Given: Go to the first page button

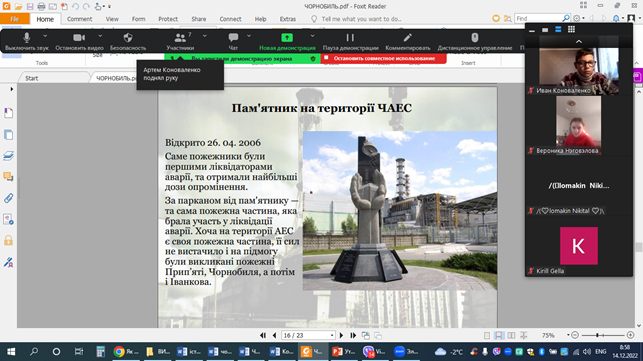Looking at the screenshot, I should (263, 336).
